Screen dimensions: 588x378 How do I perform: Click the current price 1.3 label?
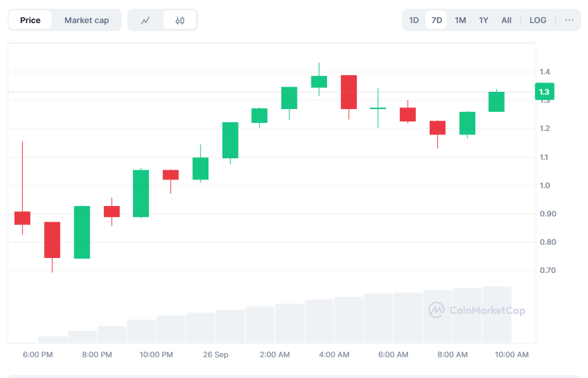(x=544, y=92)
